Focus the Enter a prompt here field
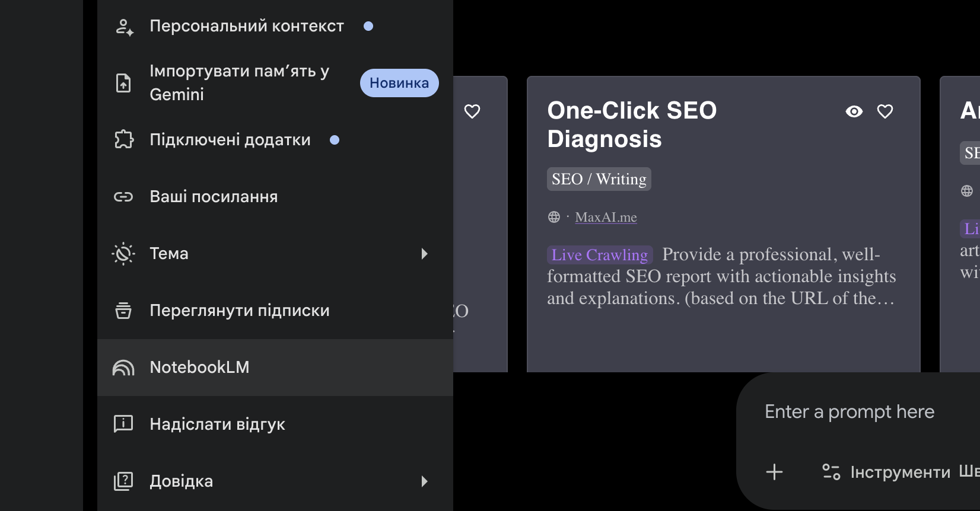This screenshot has width=980, height=511. click(849, 411)
